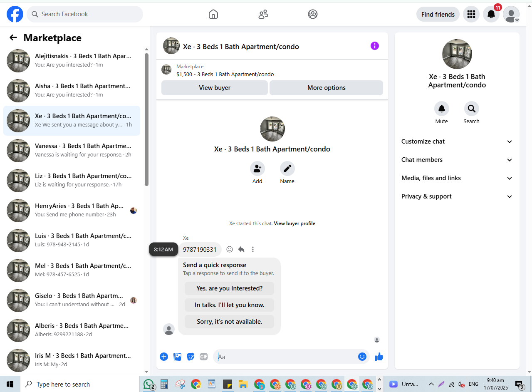Click the Find friends button
The image size is (532, 392).
[438, 14]
